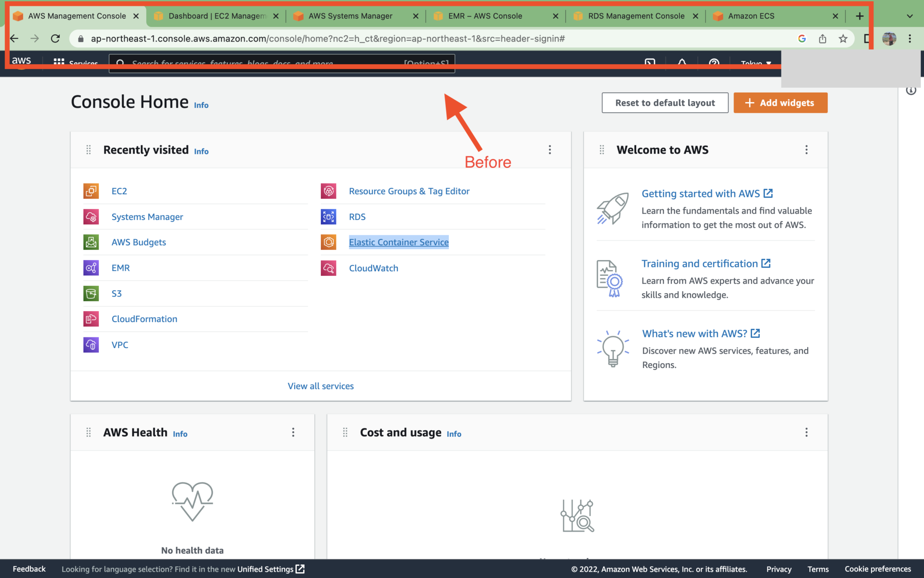Select the S3 bucket service icon
The width and height of the screenshot is (924, 578).
coord(91,294)
